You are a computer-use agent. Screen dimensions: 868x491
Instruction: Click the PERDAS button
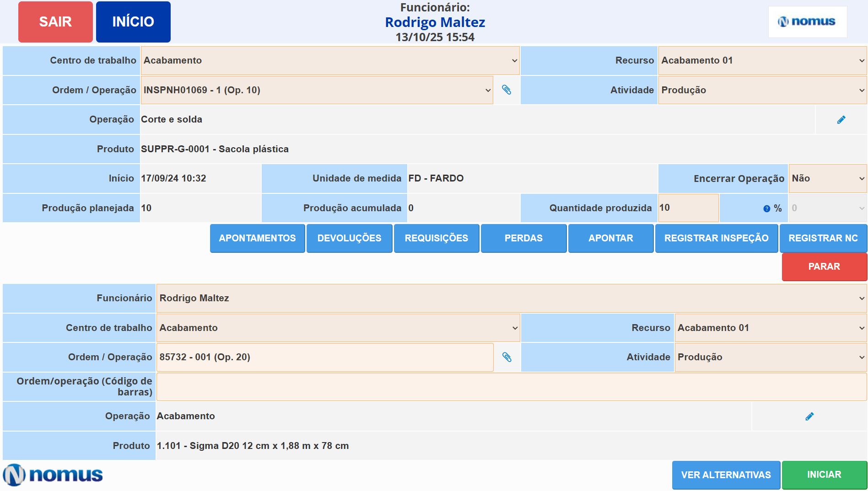(523, 238)
